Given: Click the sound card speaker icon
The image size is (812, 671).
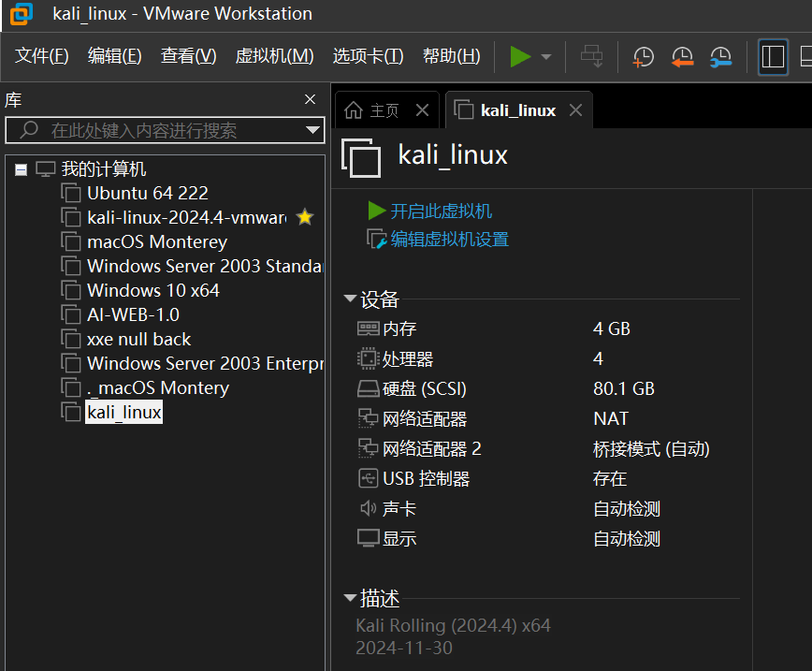Looking at the screenshot, I should coord(369,508).
